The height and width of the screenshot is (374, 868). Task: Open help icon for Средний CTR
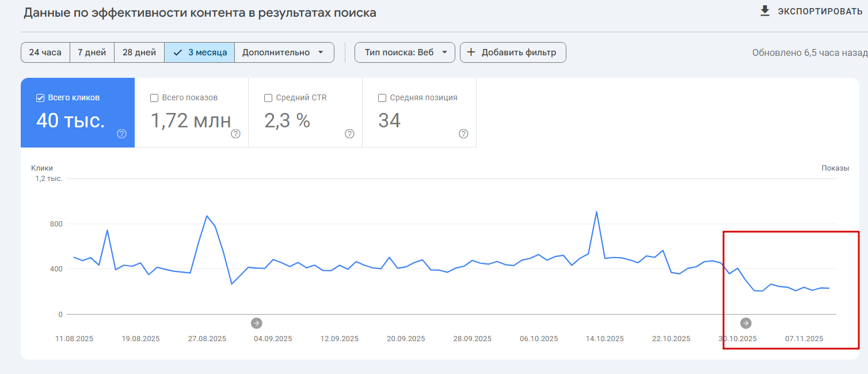point(349,134)
